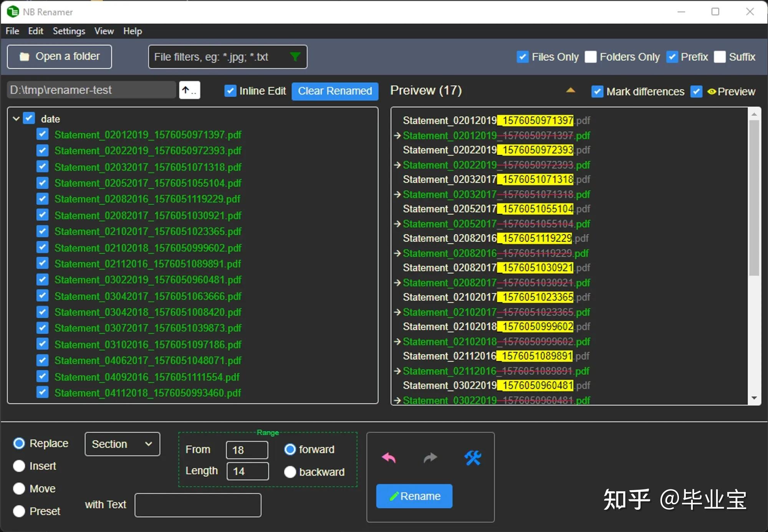Open the file filter funnel icon
Image resolution: width=768 pixels, height=532 pixels.
click(x=295, y=56)
